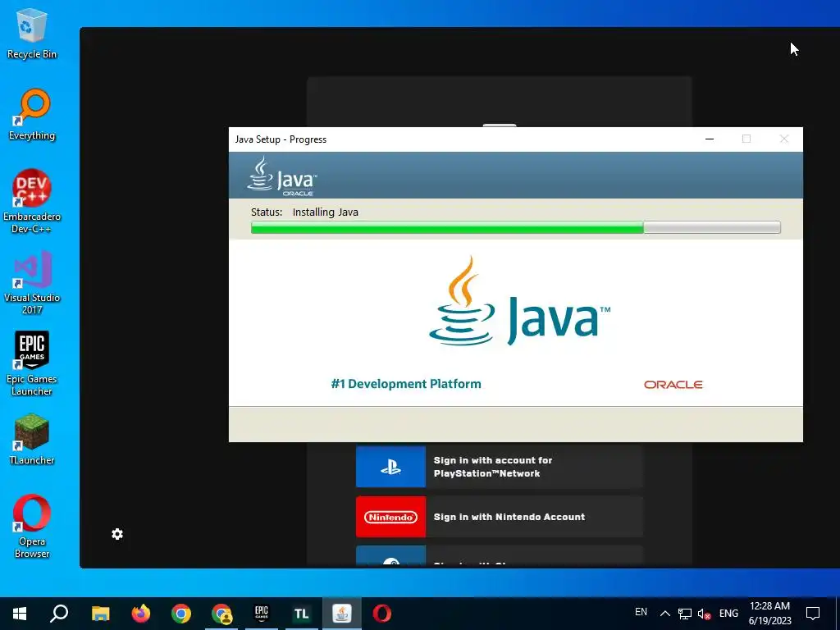Click the Java setup progress bar
Image resolution: width=840 pixels, height=630 pixels.
(x=515, y=228)
